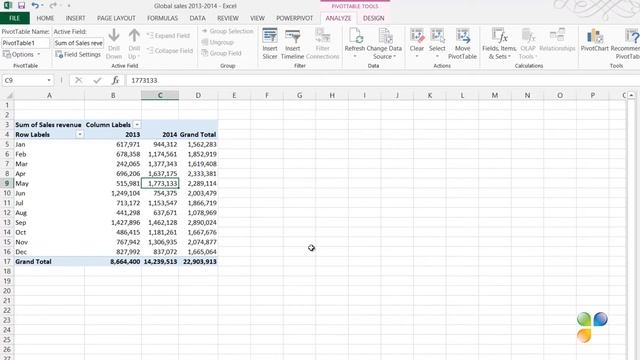Open Change Data Source

pyautogui.click(x=384, y=44)
